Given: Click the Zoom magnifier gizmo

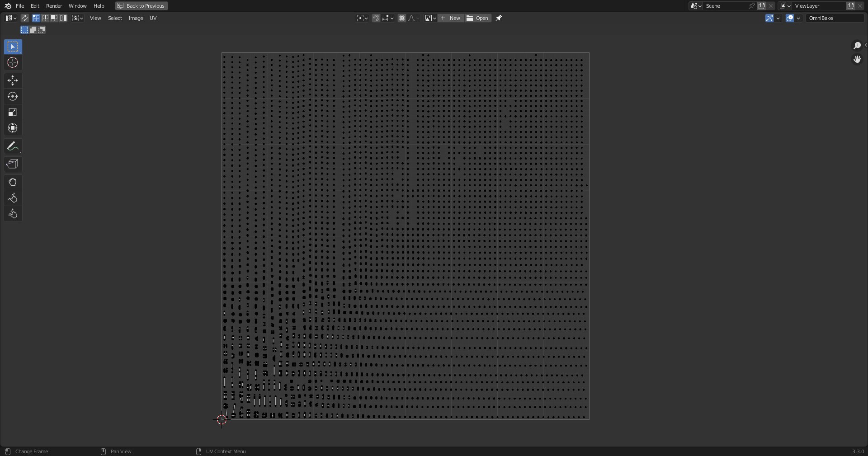Looking at the screenshot, I should point(857,45).
